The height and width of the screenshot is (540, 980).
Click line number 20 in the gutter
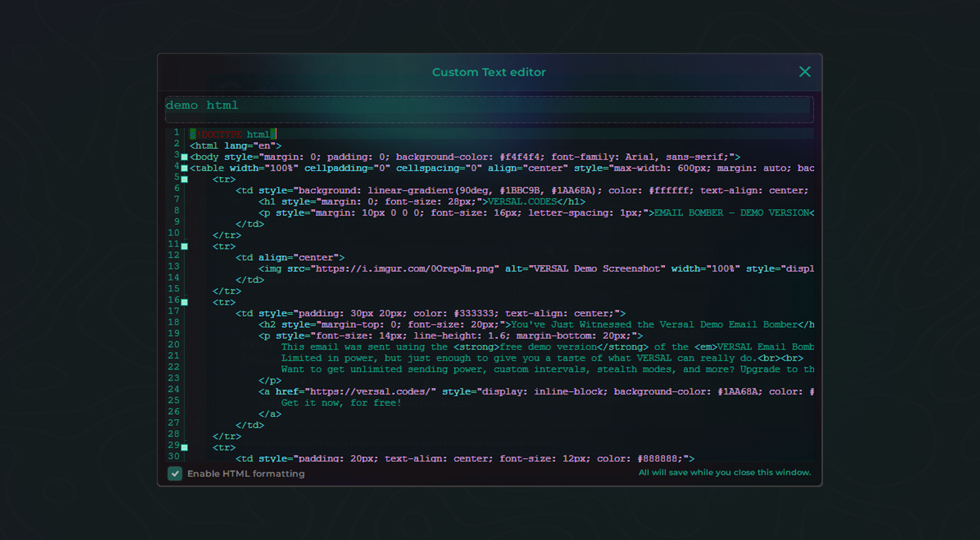pos(174,344)
